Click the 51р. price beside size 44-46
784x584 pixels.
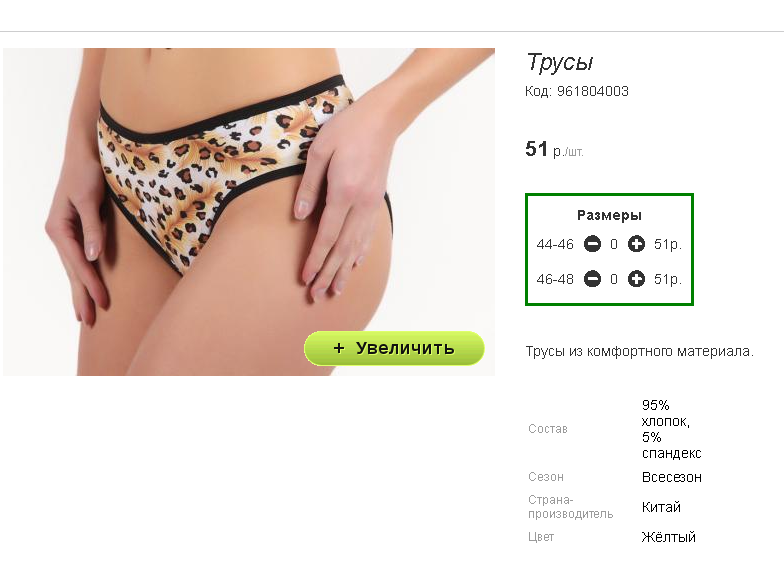pyautogui.click(x=668, y=244)
